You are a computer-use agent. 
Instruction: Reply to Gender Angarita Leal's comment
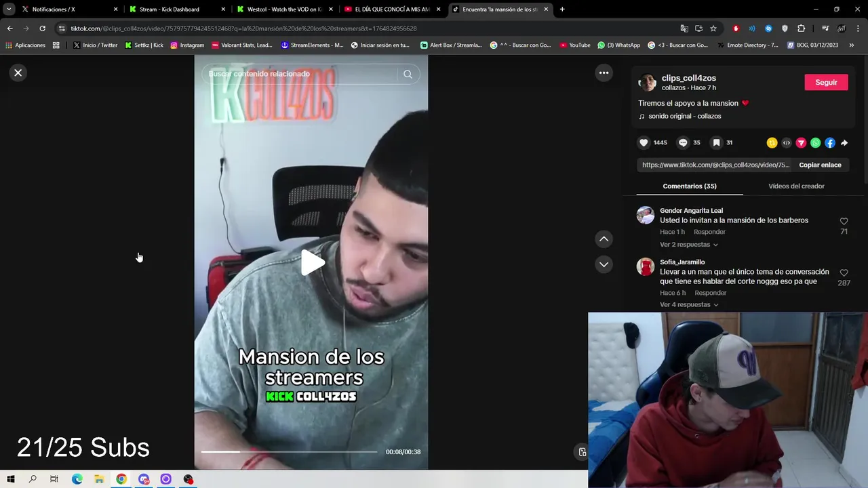coord(709,232)
